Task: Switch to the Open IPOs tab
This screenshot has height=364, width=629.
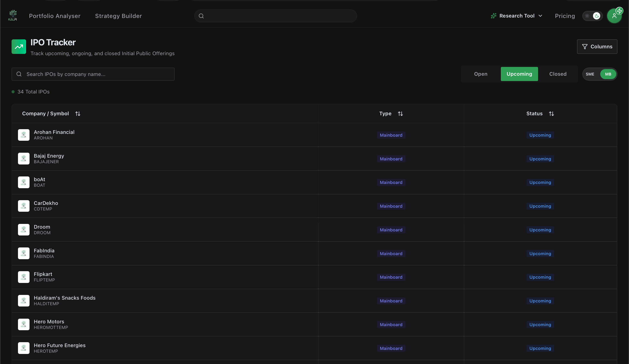Action: (x=481, y=74)
